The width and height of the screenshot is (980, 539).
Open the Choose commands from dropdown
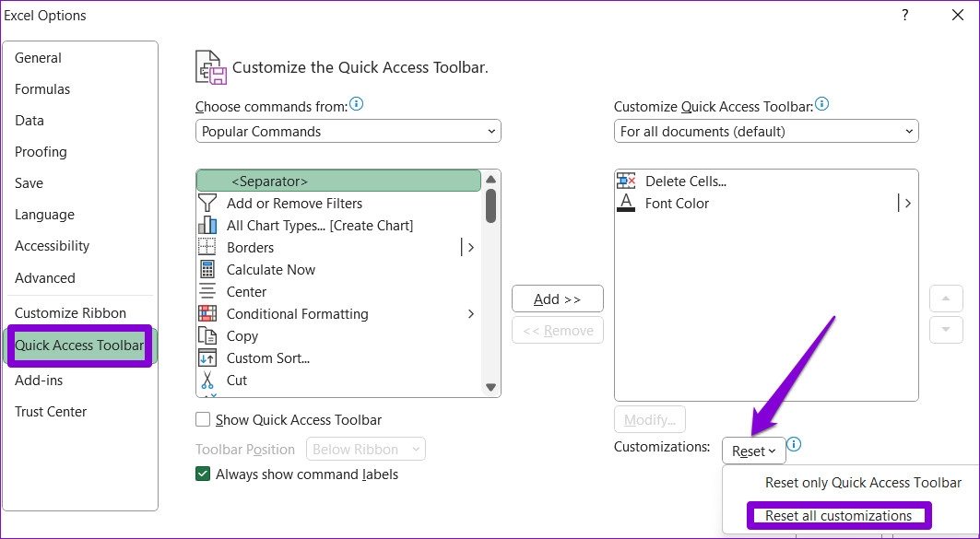(x=348, y=131)
